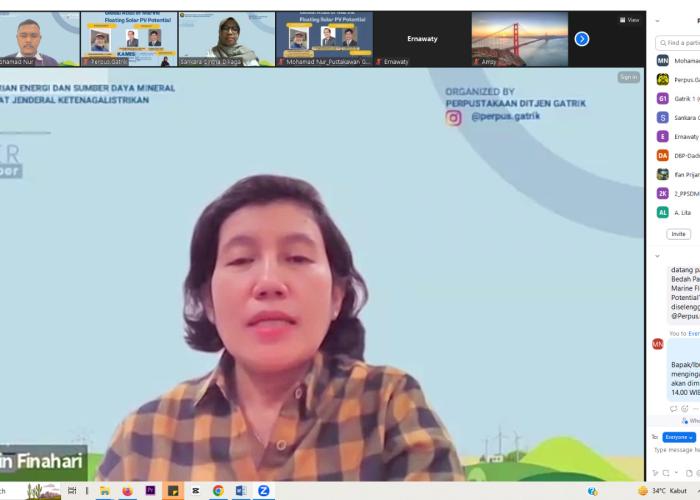Open Firefox from the taskbar
The image size is (700, 500).
coord(127,491)
